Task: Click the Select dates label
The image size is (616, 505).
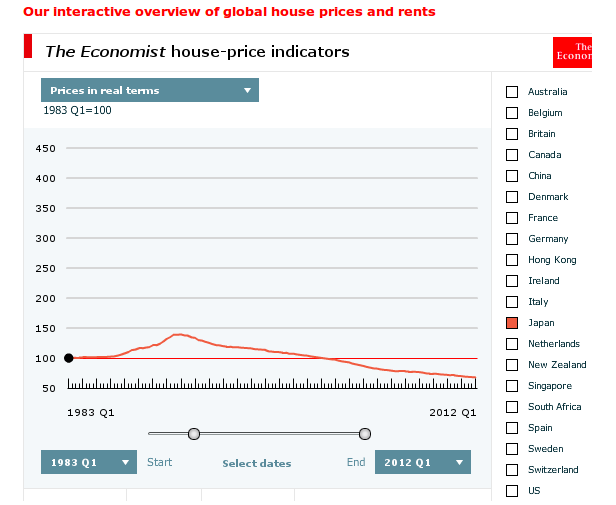Action: (x=257, y=463)
